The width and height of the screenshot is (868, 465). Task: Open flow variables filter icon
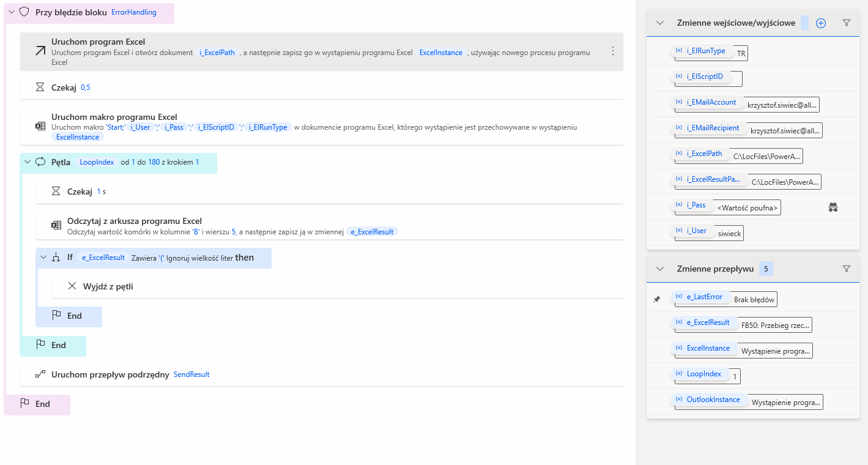point(847,269)
